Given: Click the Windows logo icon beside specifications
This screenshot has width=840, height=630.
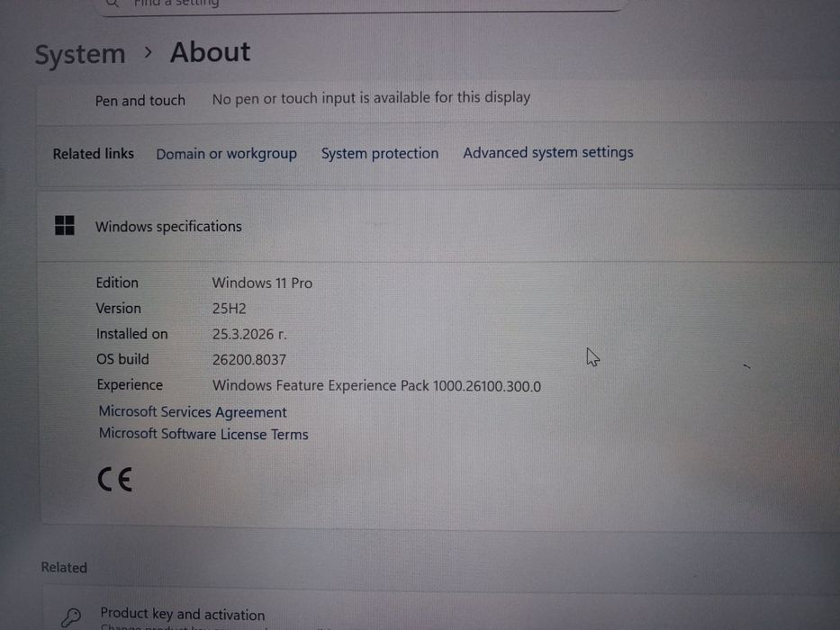Looking at the screenshot, I should [x=65, y=226].
